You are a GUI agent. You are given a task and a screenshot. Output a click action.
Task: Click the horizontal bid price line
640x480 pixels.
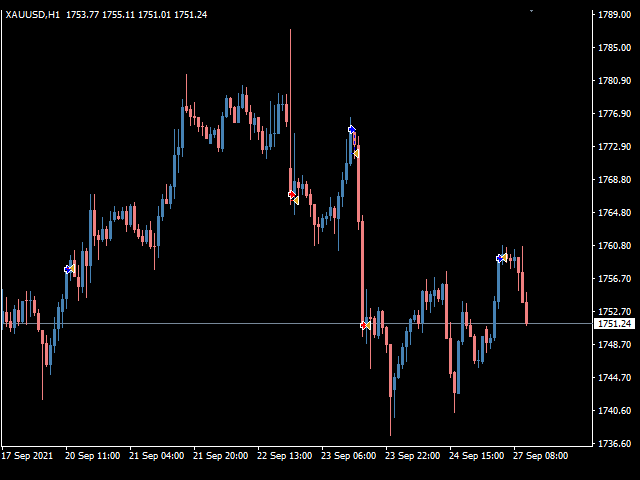[x=200, y=323]
